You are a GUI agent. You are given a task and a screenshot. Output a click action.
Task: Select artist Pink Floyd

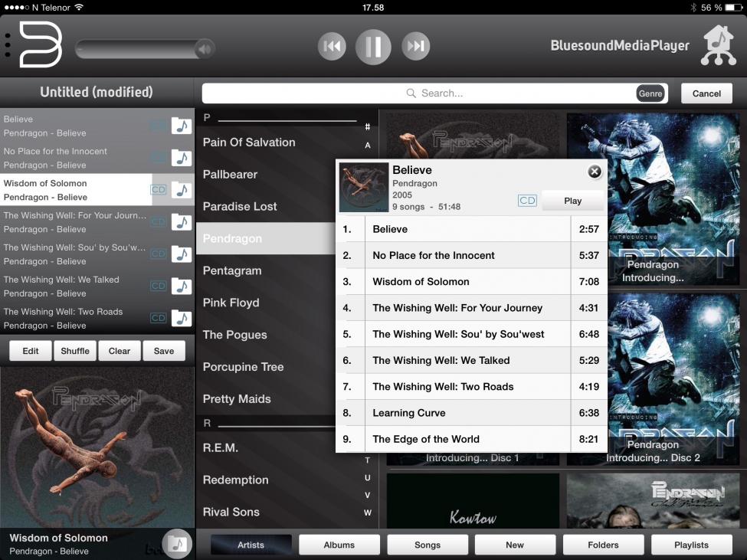[231, 303]
